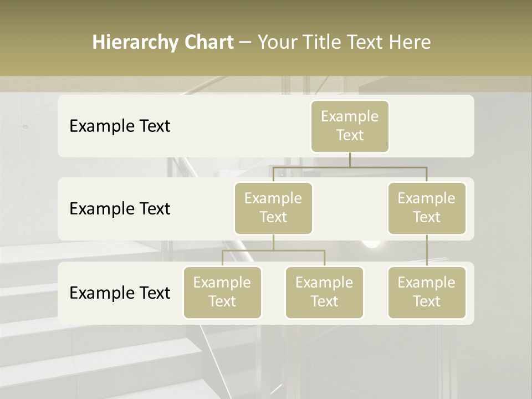
Task: Click the first row's 'Example Text' label
Action: (120, 126)
